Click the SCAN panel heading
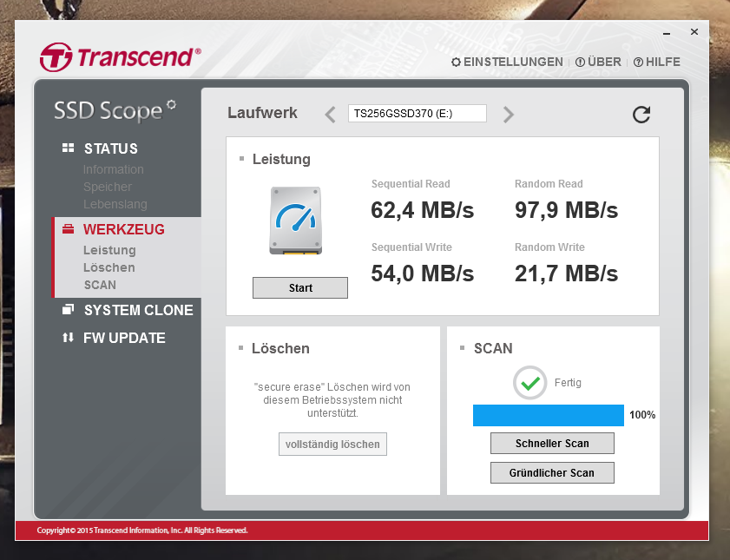Screen dimensions: 730x560 (493, 348)
